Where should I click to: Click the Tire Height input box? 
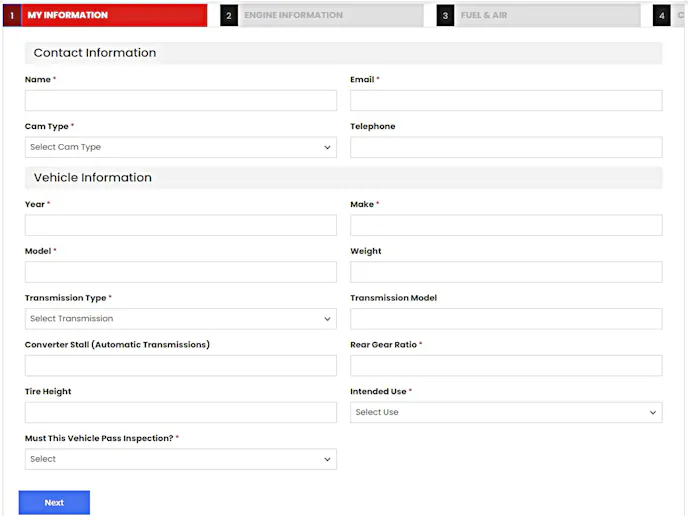[x=181, y=412]
